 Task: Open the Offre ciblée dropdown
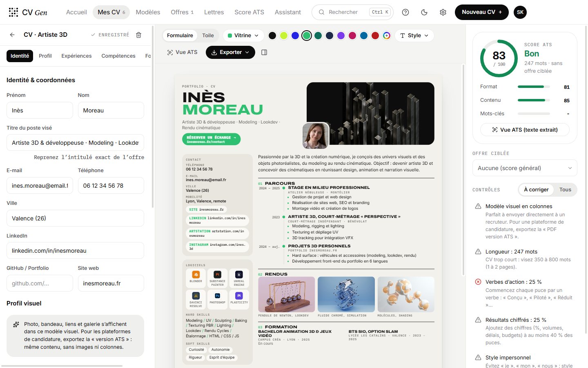525,168
